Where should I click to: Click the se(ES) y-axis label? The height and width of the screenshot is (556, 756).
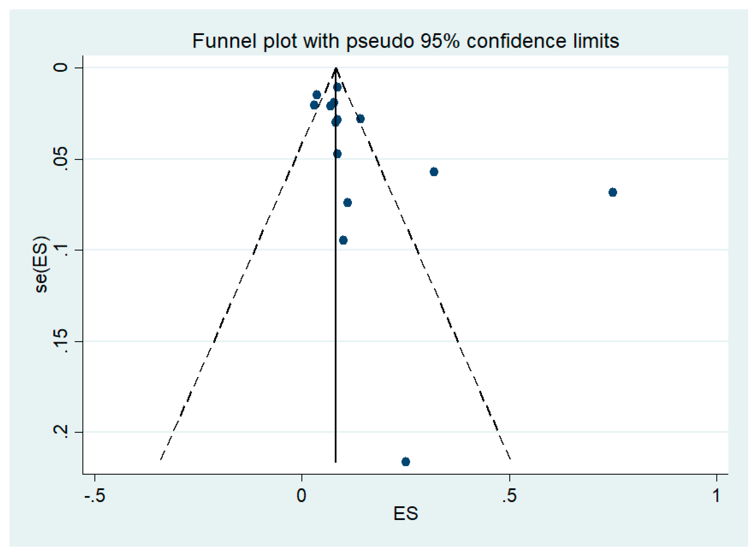(41, 264)
